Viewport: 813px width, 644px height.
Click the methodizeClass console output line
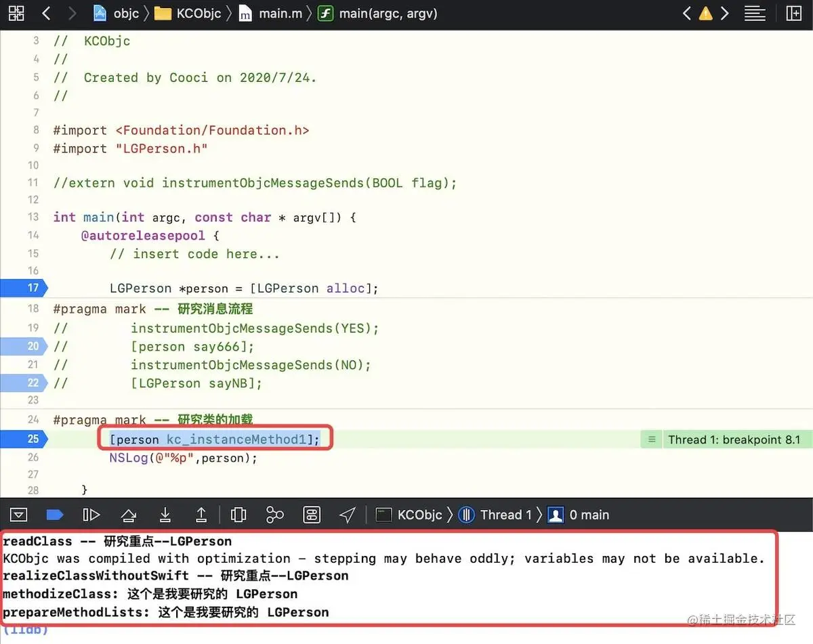click(x=150, y=594)
